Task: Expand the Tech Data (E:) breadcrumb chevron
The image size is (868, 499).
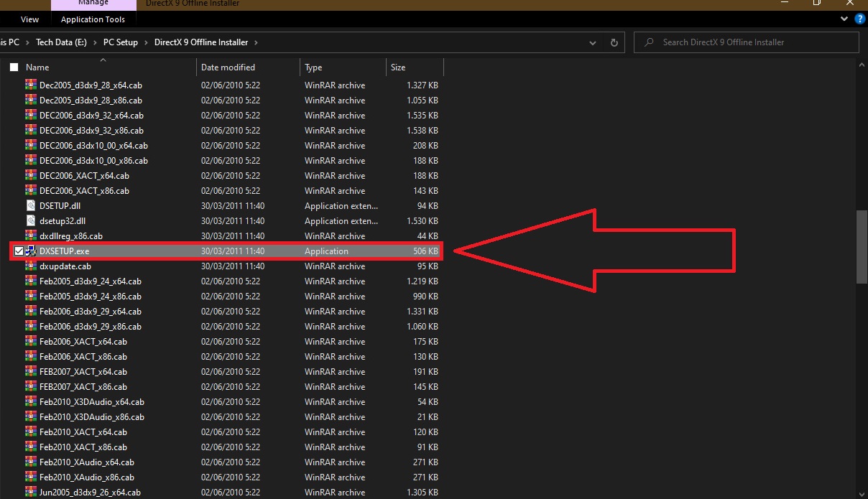Action: point(94,42)
